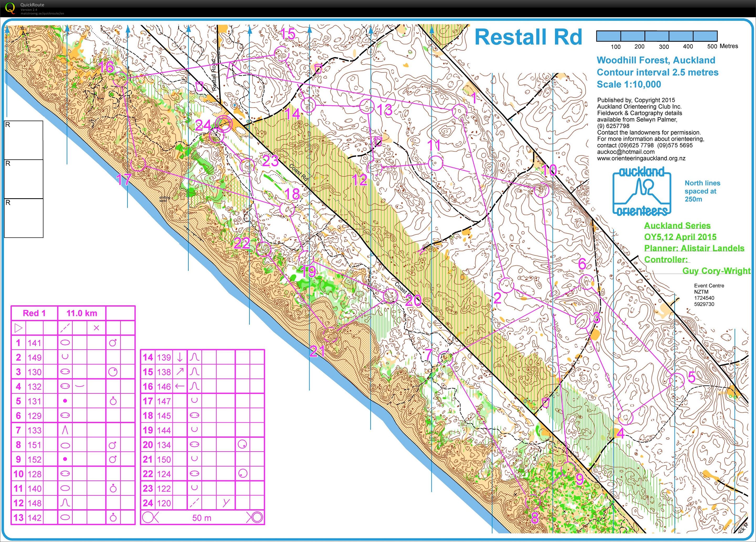The width and height of the screenshot is (756, 542).
Task: Click the "Red 1" course name cell
Action: click(x=34, y=313)
